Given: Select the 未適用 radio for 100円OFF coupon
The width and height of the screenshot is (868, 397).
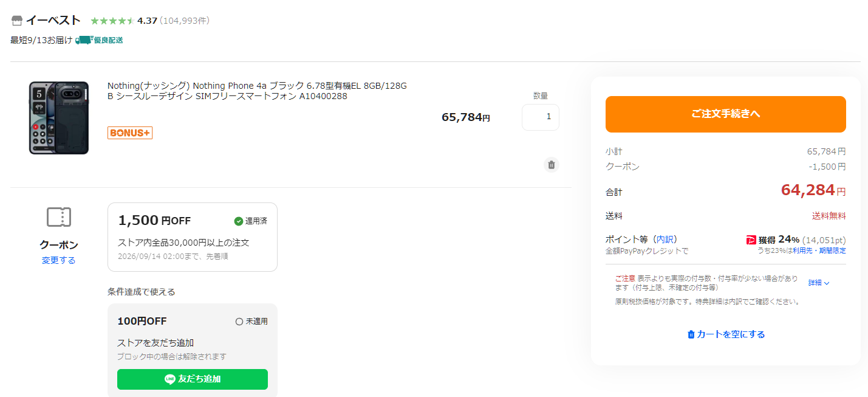Looking at the screenshot, I should [x=239, y=322].
